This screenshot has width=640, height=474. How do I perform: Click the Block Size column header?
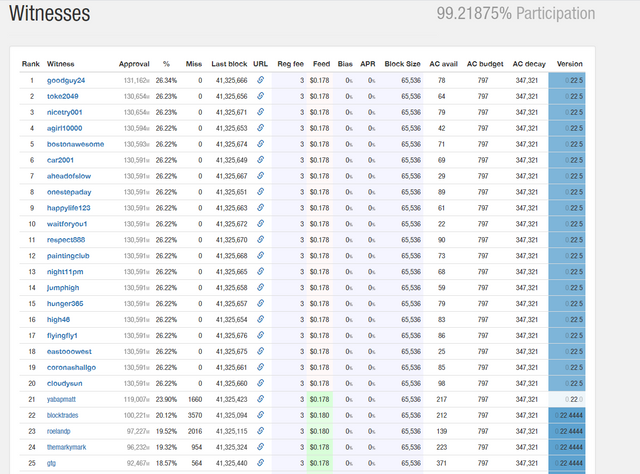(x=402, y=64)
